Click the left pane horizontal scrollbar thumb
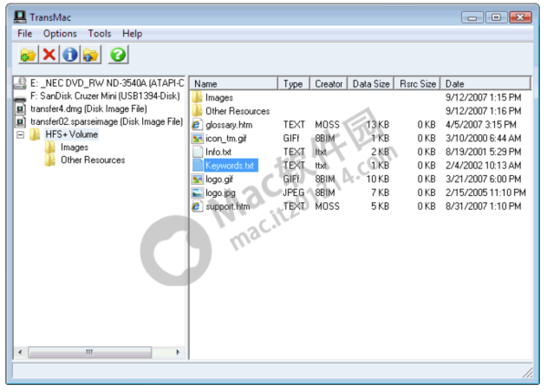The width and height of the screenshot is (547, 392). pos(88,351)
